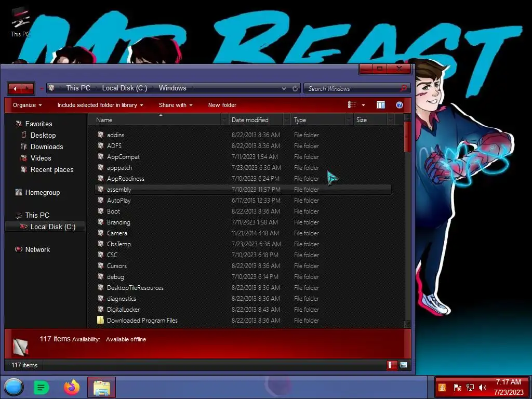Click Local Disk (C:) in the breadcrumb
Image resolution: width=532 pixels, height=399 pixels.
(x=125, y=88)
